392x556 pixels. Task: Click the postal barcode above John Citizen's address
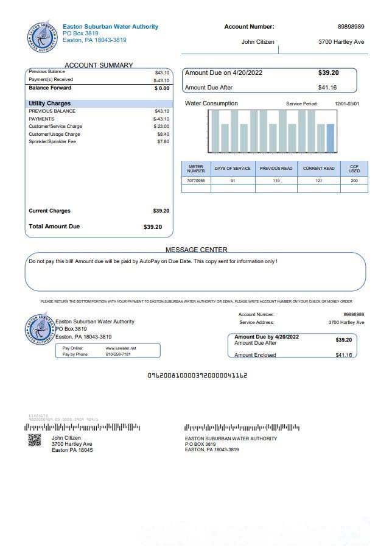click(x=82, y=428)
